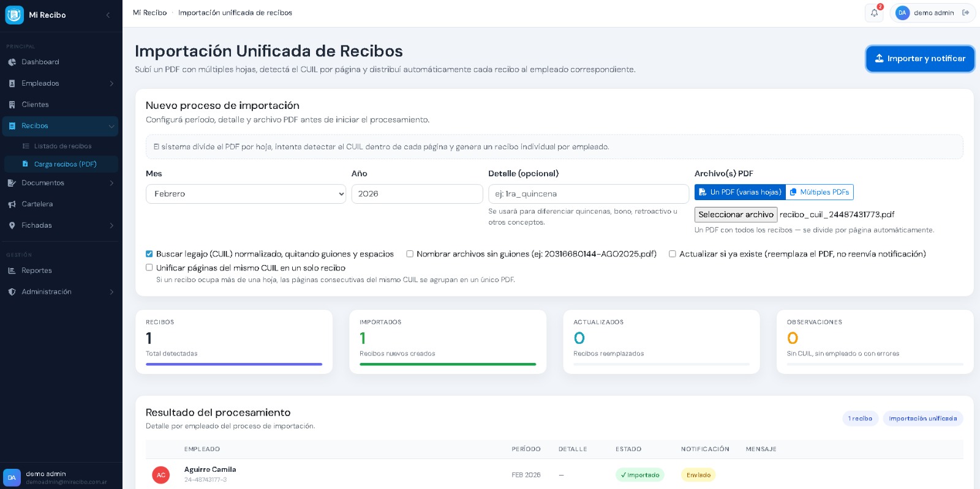This screenshot has height=489, width=980.
Task: Click the Detalle (opcional) input field
Action: tap(589, 194)
